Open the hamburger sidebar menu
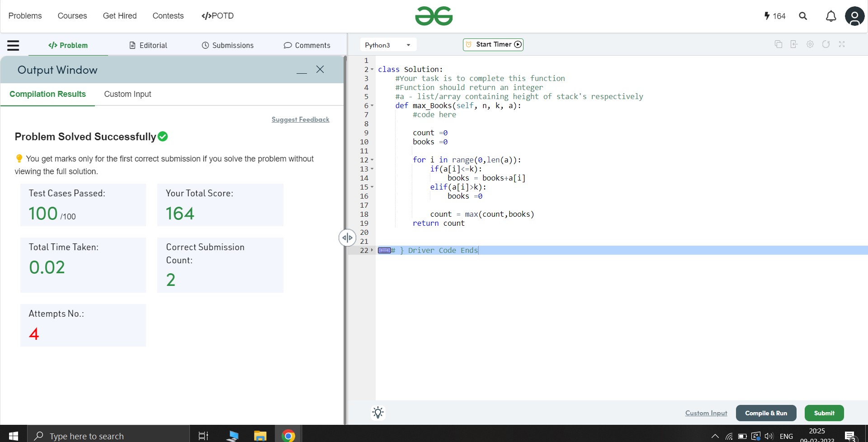 pyautogui.click(x=13, y=45)
